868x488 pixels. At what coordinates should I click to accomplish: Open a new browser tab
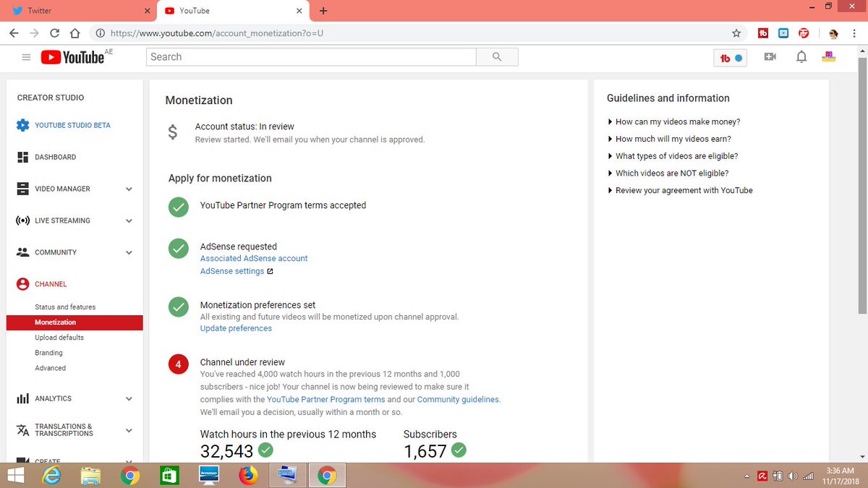pos(323,11)
